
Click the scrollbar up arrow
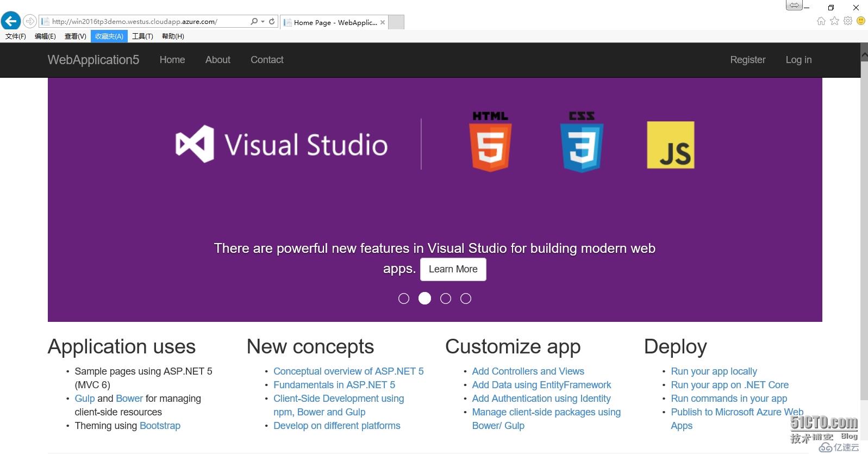pyautogui.click(x=864, y=55)
